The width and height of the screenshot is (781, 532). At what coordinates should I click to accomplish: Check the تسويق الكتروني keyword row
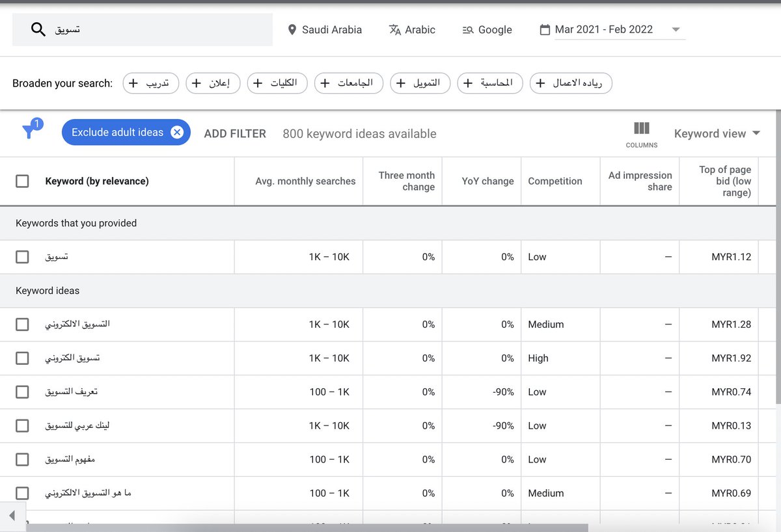22,358
